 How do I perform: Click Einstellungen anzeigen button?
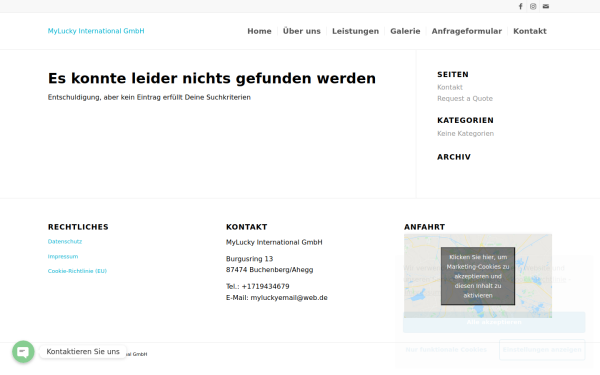[542, 350]
